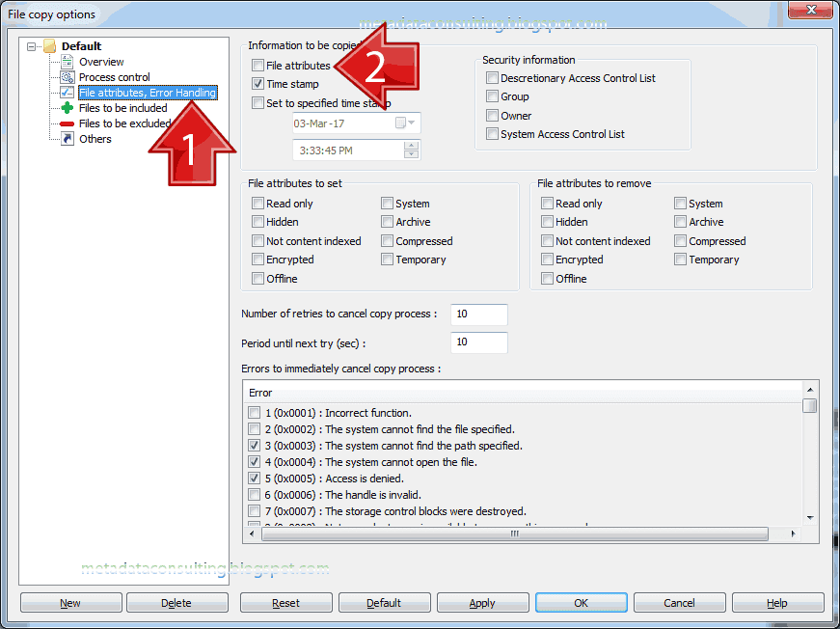The width and height of the screenshot is (840, 629).
Task: Click the red minus Files to be excluded icon
Action: (68, 123)
